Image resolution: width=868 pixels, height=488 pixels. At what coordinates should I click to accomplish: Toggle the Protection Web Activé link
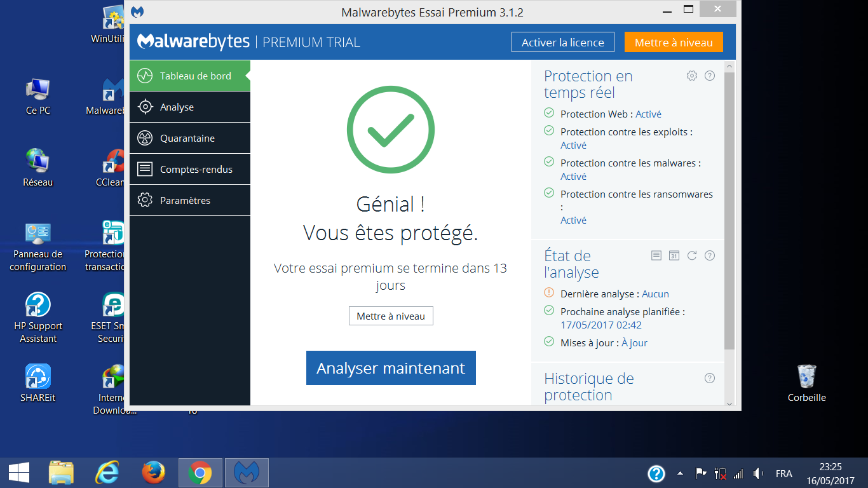pyautogui.click(x=648, y=114)
